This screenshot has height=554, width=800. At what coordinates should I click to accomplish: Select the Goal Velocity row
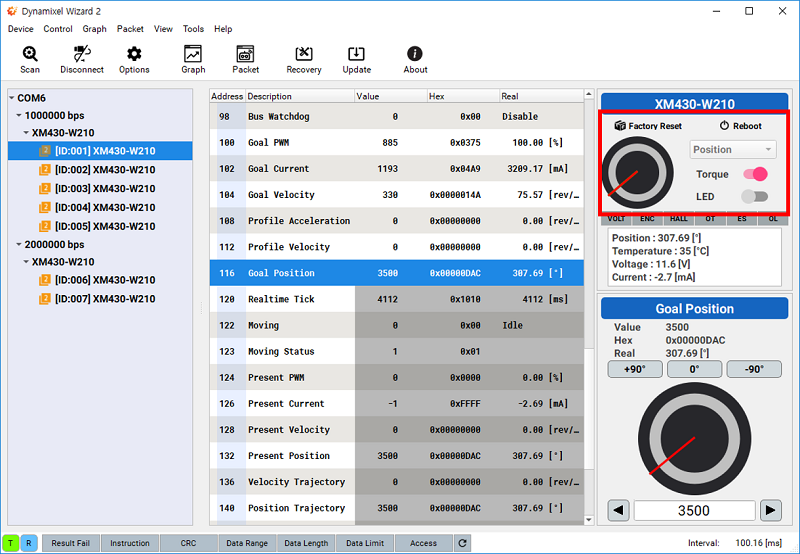[396, 194]
